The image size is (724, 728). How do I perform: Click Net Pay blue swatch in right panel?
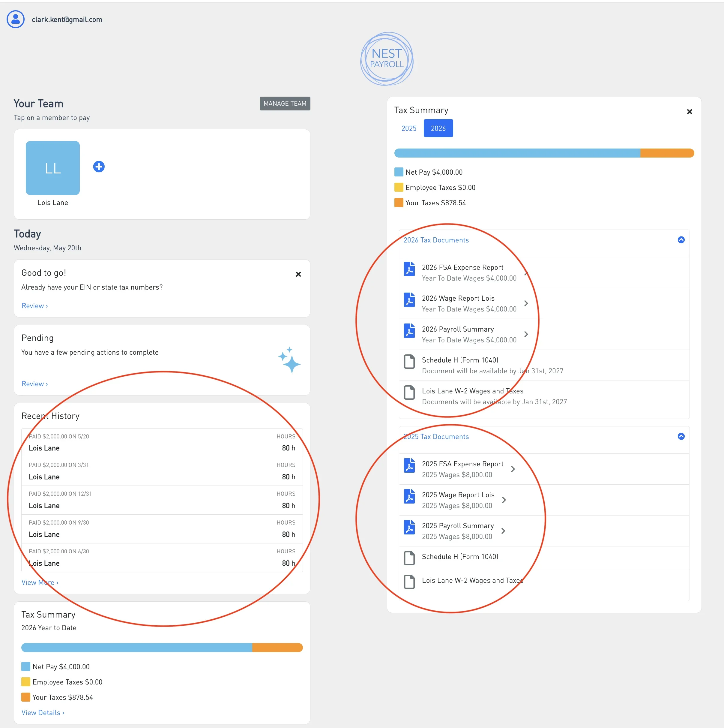(399, 172)
